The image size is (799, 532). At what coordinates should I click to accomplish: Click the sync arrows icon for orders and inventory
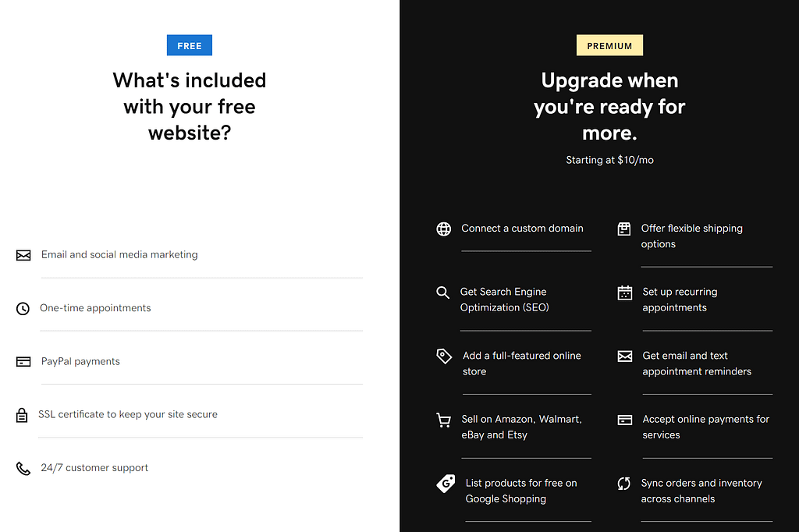tap(624, 484)
